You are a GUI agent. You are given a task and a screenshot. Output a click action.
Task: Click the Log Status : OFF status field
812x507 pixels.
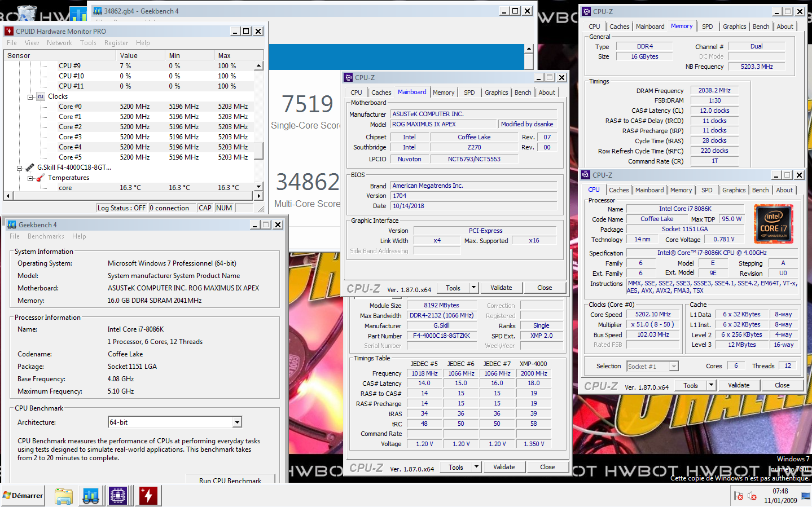click(121, 208)
